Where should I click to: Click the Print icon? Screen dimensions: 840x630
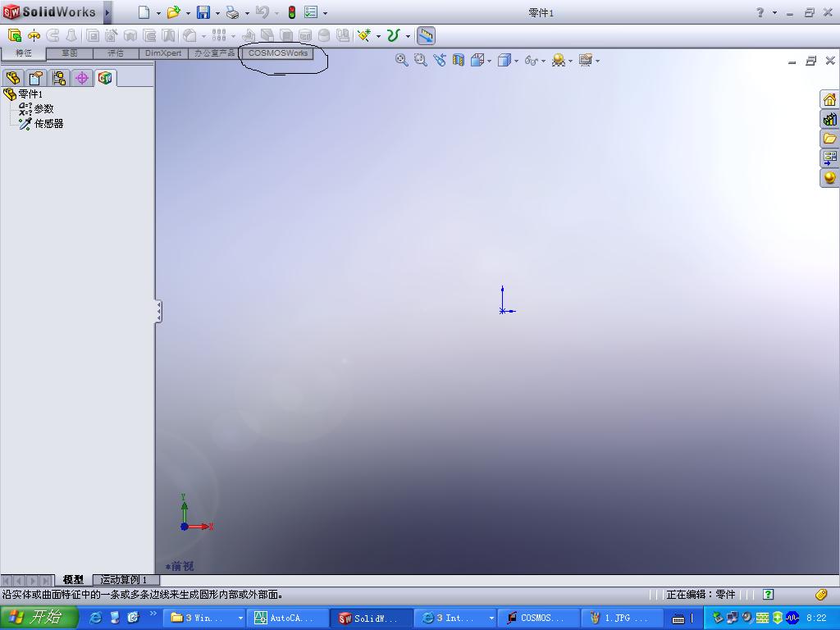tap(232, 12)
